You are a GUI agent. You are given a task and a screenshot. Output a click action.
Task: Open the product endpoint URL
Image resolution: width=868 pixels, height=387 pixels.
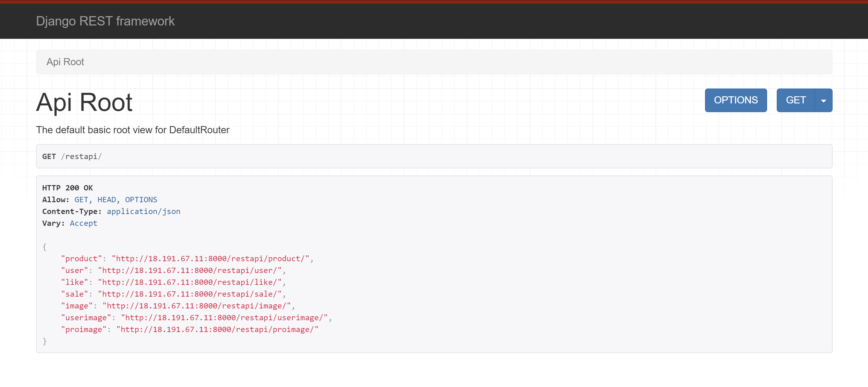click(210, 258)
